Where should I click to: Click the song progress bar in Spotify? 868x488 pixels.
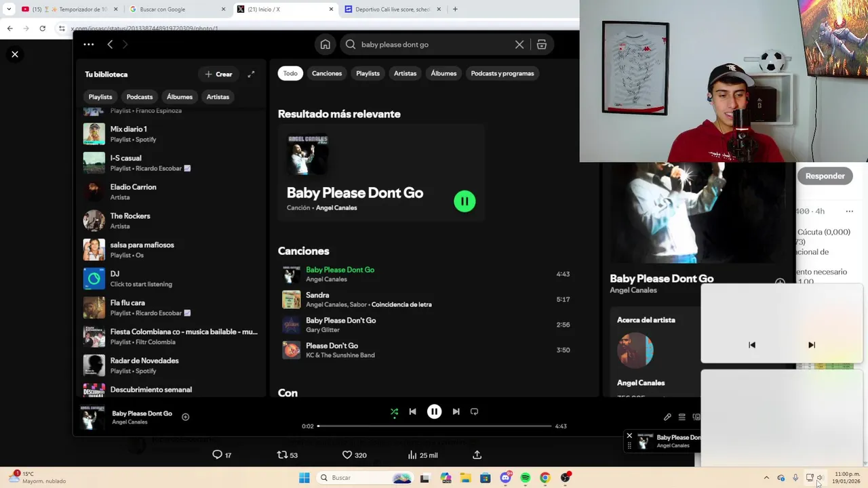tap(434, 426)
